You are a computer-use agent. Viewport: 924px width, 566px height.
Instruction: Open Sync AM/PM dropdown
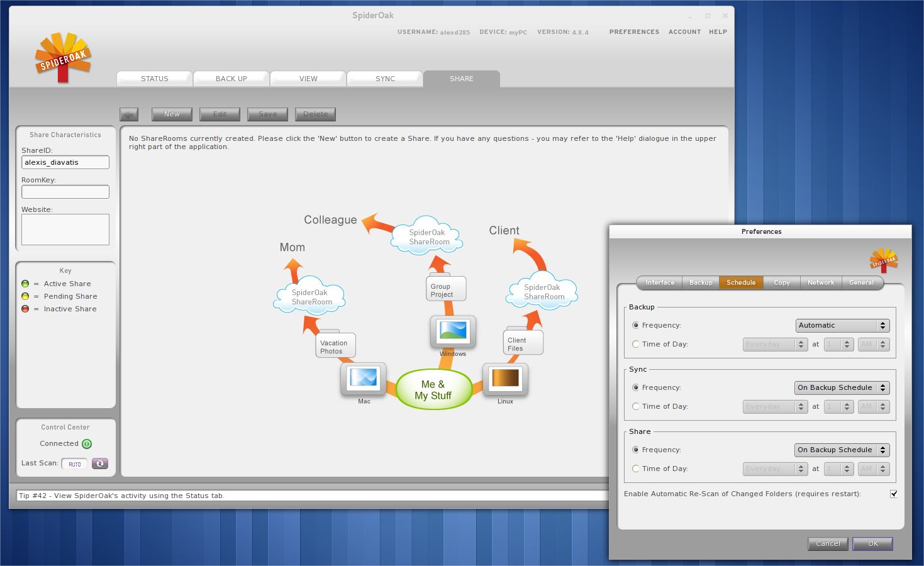(x=874, y=406)
